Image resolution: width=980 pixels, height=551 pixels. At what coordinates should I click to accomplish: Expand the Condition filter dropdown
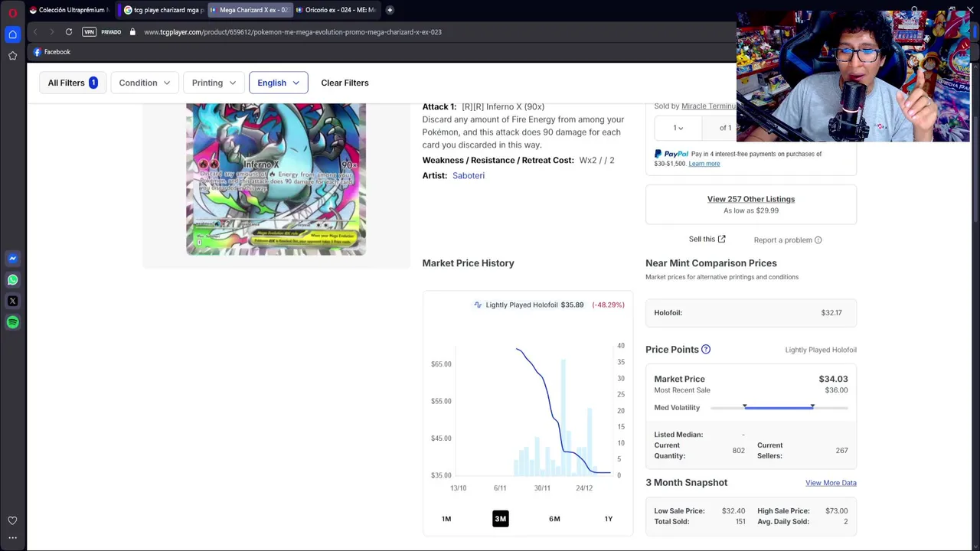pos(144,83)
